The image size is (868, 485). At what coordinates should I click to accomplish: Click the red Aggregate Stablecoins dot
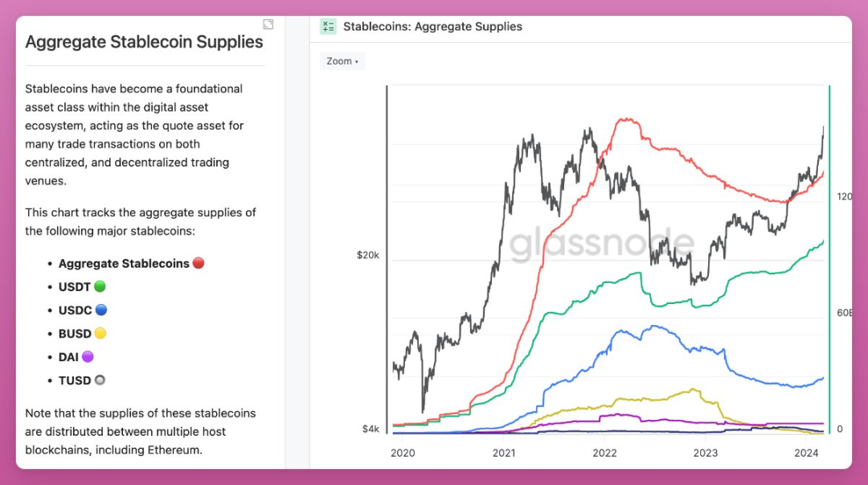click(x=199, y=263)
